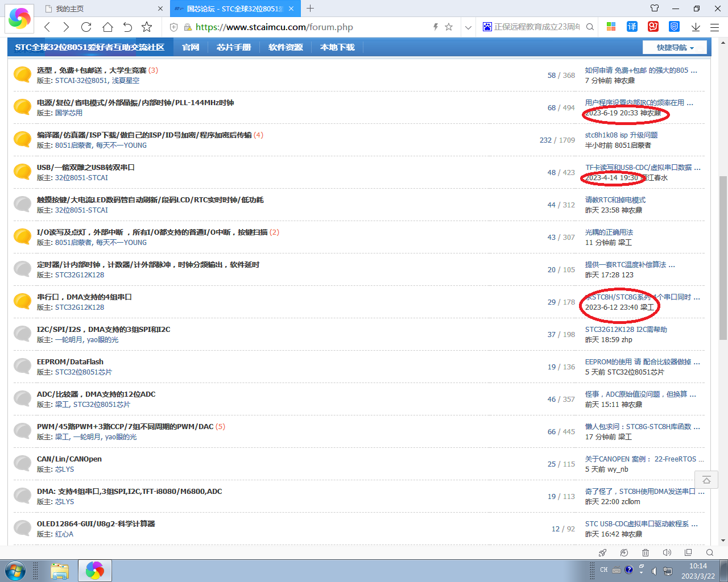The width and height of the screenshot is (728, 582).
Task: Go back to the previous page
Action: point(47,27)
